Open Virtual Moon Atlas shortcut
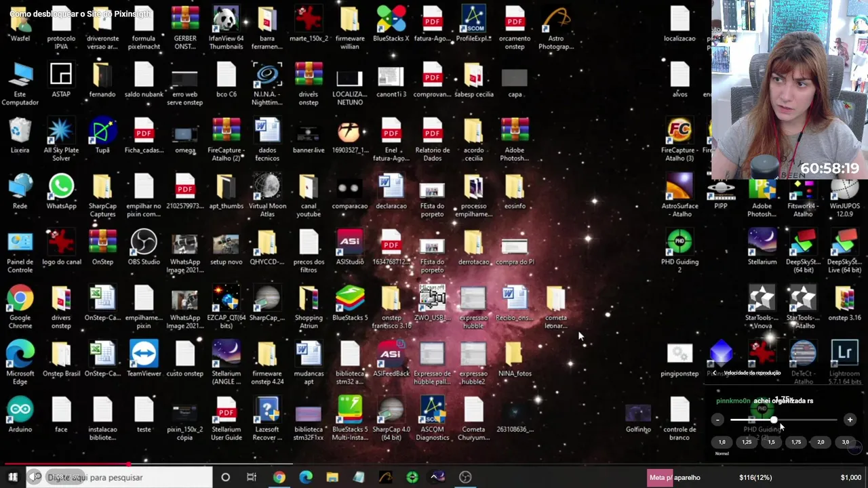Image resolution: width=868 pixels, height=488 pixels. [267, 195]
